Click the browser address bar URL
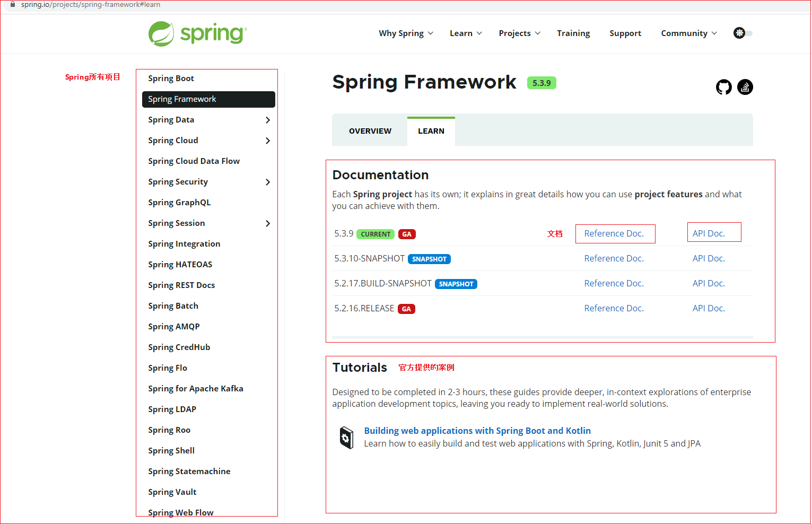The height and width of the screenshot is (524, 812). 91,5
